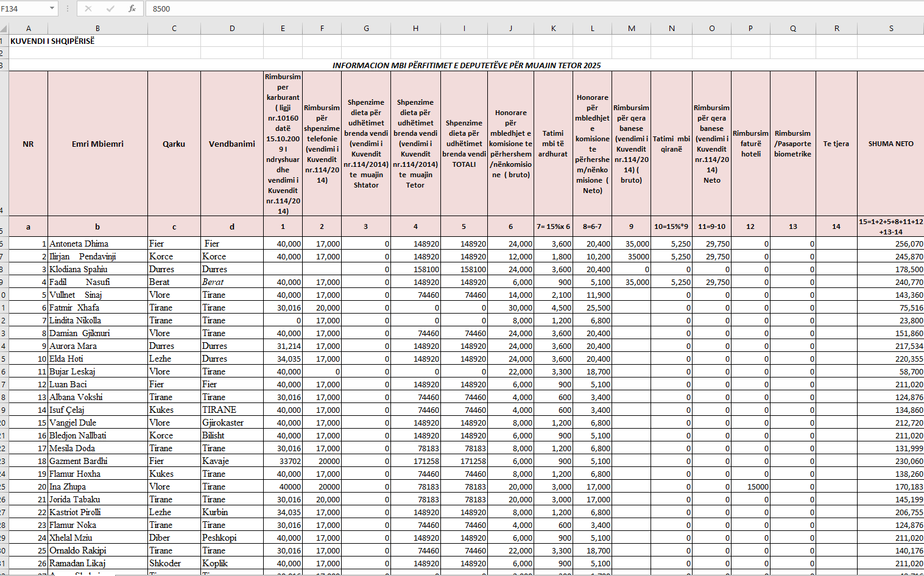This screenshot has width=924, height=576.
Task: Click the Qarku header cell
Action: click(x=174, y=144)
